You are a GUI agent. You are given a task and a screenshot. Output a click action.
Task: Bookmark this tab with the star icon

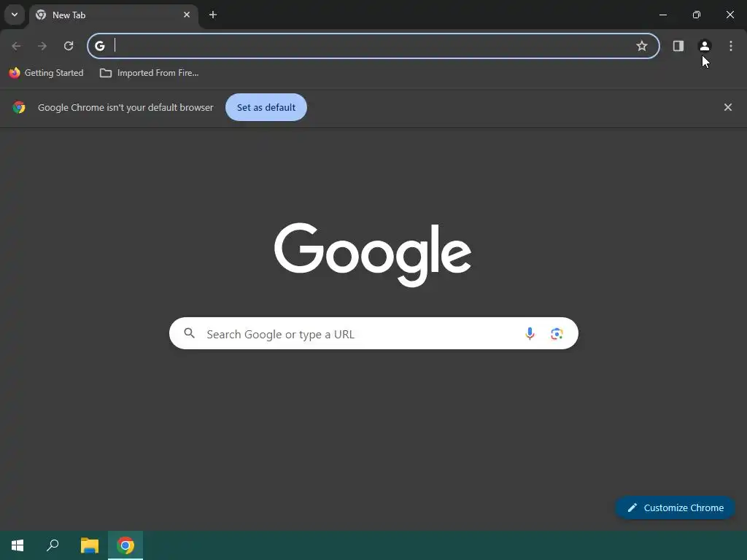point(642,46)
